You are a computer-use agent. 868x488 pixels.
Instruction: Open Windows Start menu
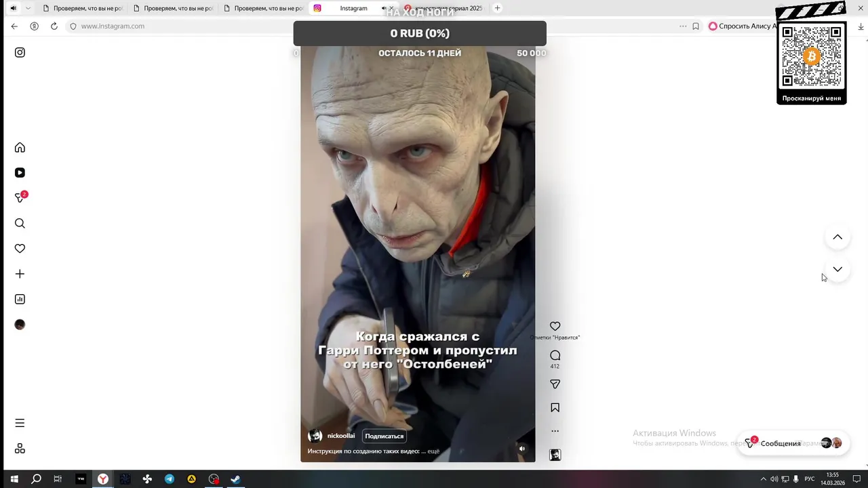14,479
